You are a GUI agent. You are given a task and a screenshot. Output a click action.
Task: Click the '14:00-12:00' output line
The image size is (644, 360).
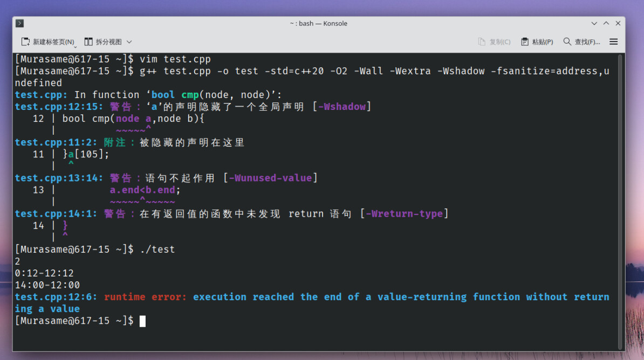47,285
